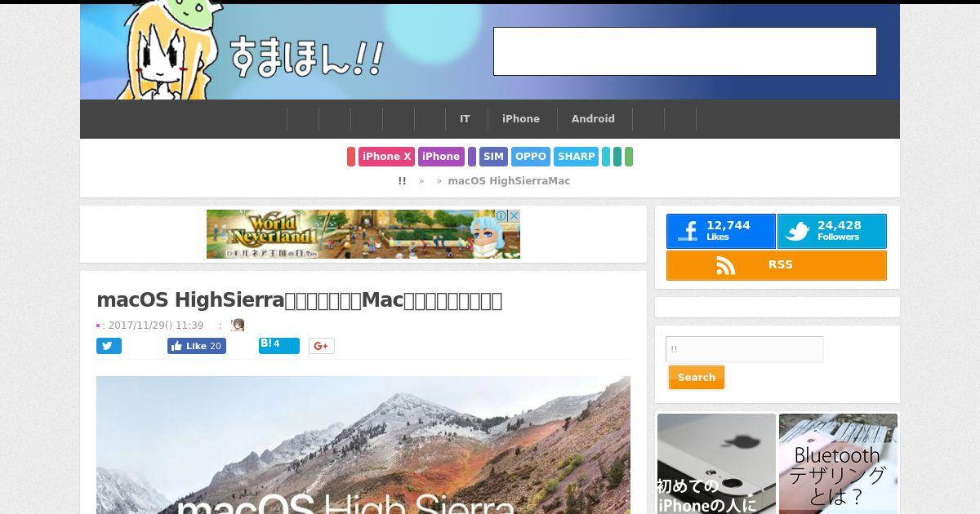Image resolution: width=980 pixels, height=514 pixels.
Task: Click the orange Search button
Action: pos(697,378)
